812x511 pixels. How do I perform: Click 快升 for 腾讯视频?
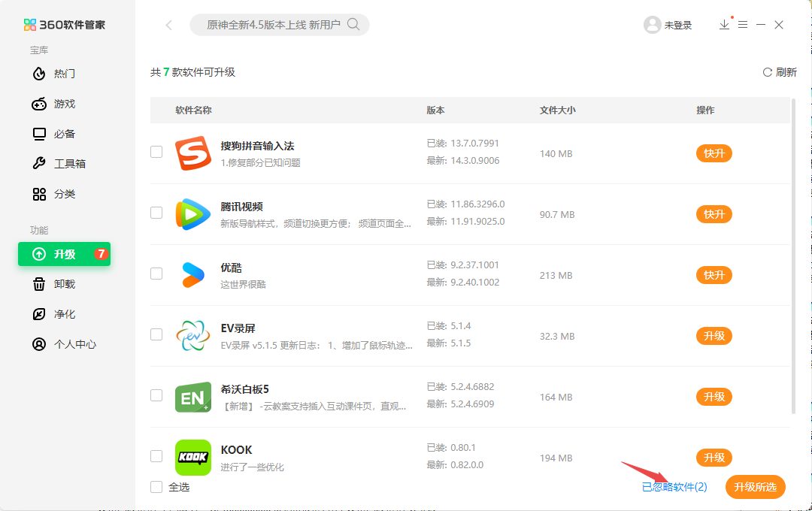pyautogui.click(x=714, y=214)
